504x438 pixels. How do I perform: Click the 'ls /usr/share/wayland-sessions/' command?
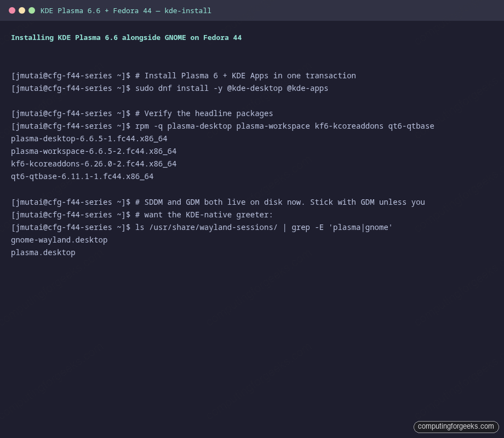(x=264, y=228)
